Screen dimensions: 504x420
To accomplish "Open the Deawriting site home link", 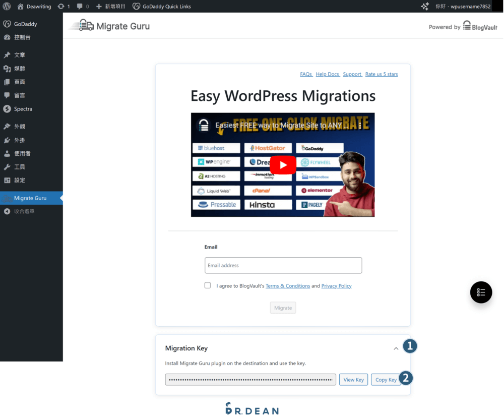I will coord(34,7).
